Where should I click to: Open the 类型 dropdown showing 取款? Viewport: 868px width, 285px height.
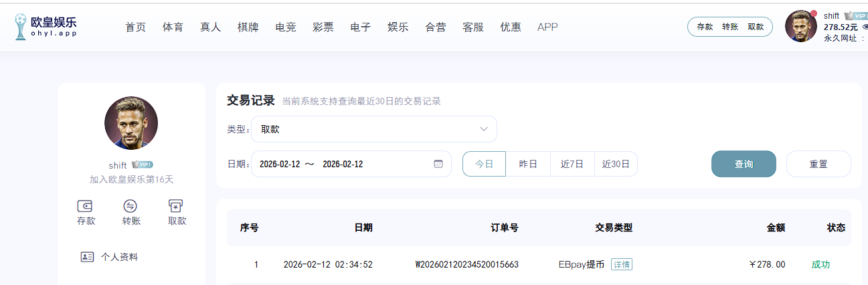point(373,129)
